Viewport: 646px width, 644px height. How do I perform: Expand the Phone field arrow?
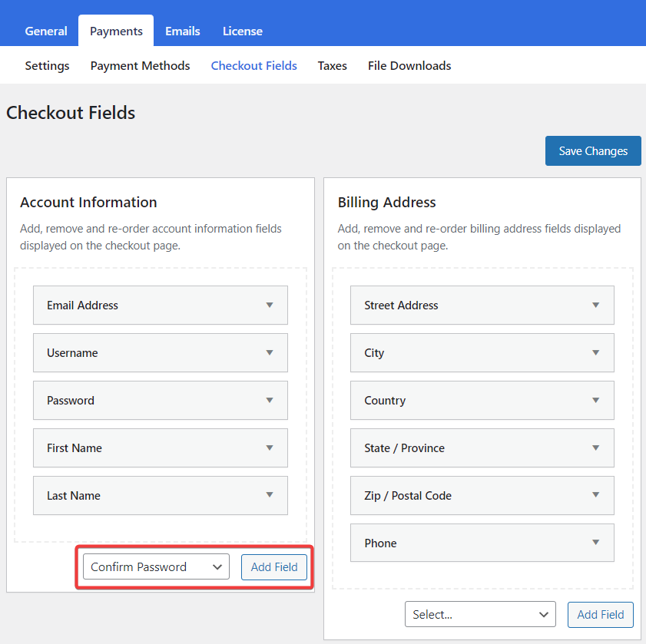click(595, 542)
